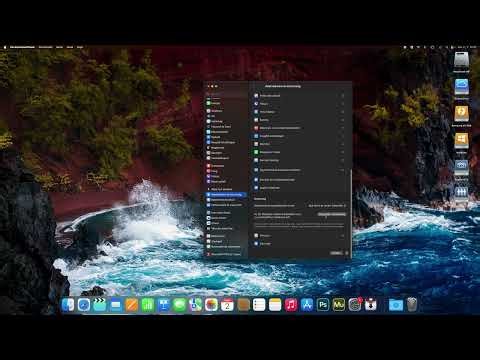
Task: Open Calendar from the Dock
Action: point(227,305)
